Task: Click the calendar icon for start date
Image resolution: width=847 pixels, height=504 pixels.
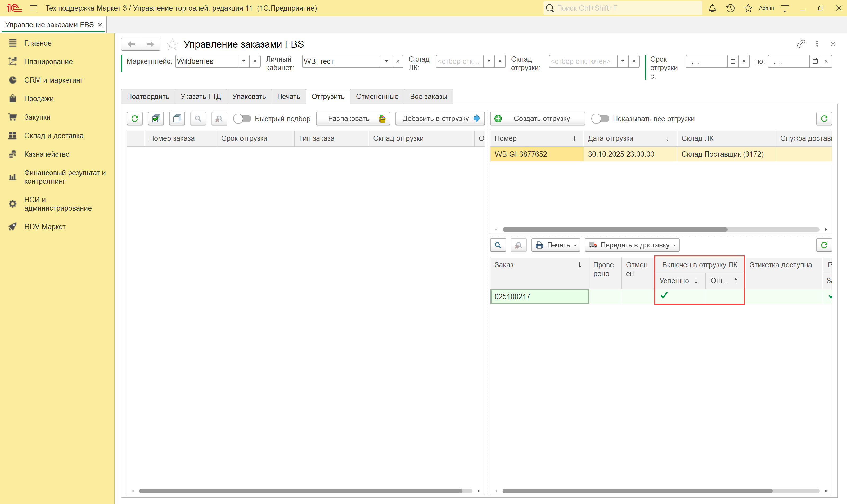Action: (733, 61)
